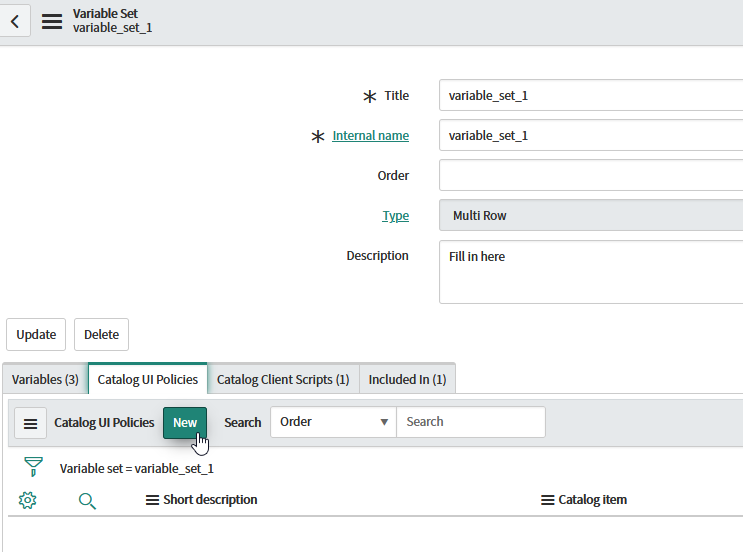This screenshot has height=552, width=743.
Task: Open the Catalog UI Policies list menu icon
Action: coord(30,423)
